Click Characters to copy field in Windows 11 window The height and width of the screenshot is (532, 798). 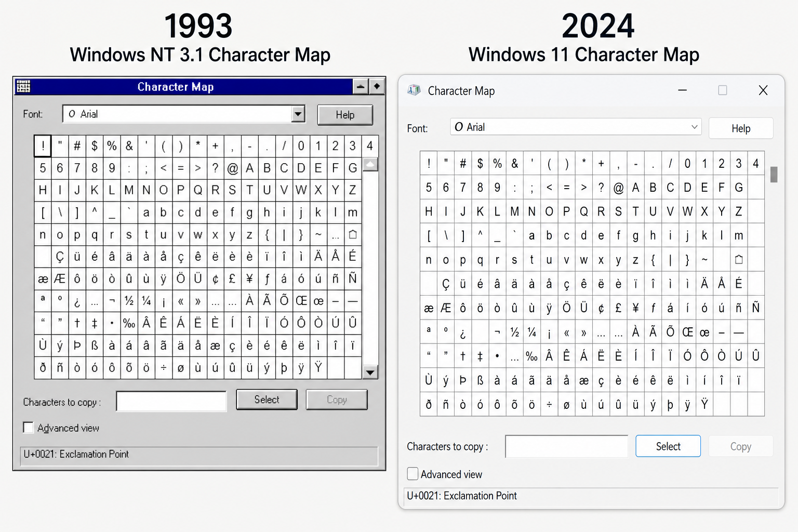(566, 446)
